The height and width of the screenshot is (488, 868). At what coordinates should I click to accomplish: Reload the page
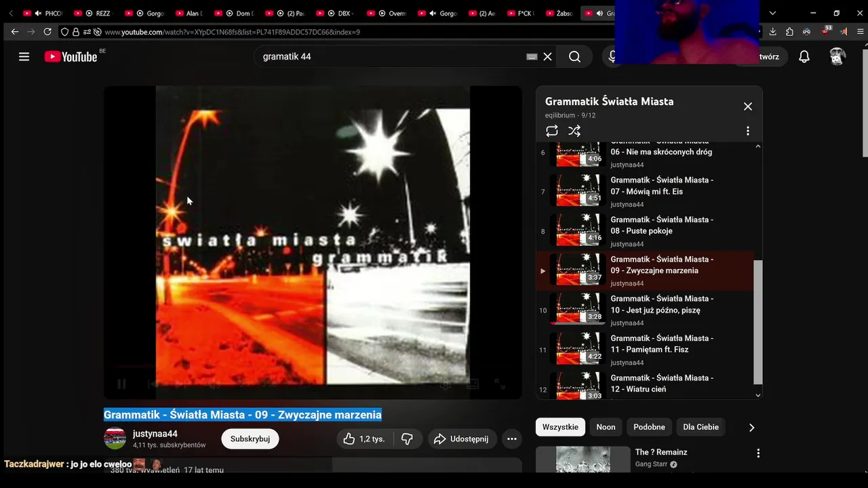(47, 32)
